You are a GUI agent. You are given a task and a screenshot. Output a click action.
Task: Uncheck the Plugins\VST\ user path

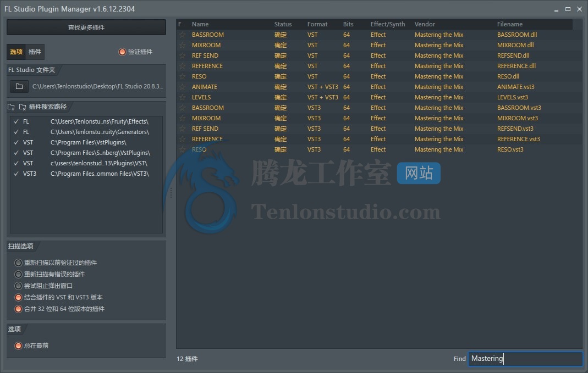point(16,163)
